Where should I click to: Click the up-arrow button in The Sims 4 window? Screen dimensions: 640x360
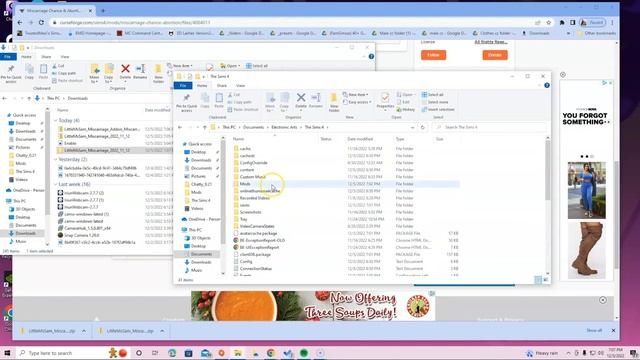(204, 127)
